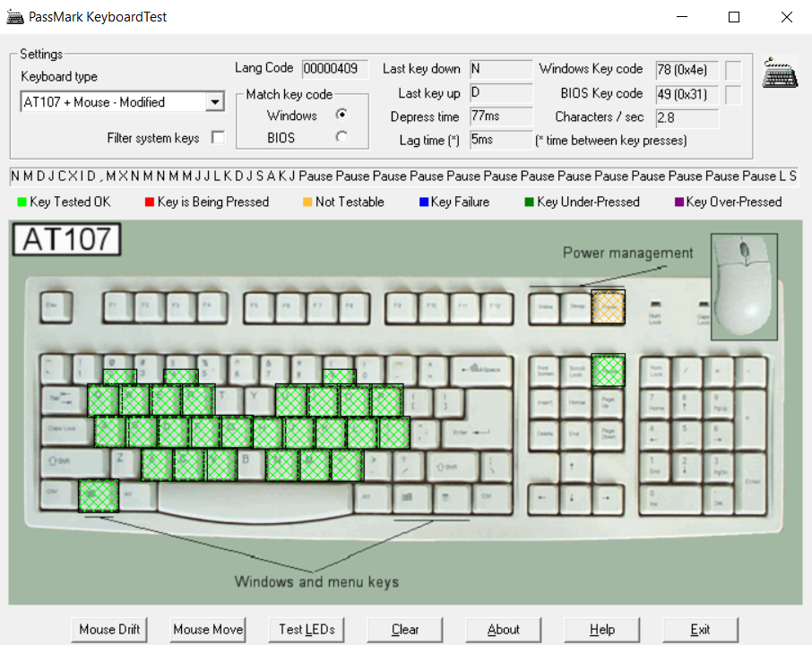The height and width of the screenshot is (645, 812).
Task: Click the Last key down field
Action: point(501,69)
